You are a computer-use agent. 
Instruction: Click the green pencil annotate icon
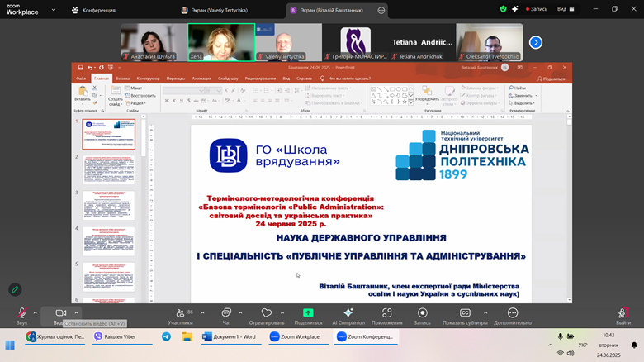tap(15, 289)
